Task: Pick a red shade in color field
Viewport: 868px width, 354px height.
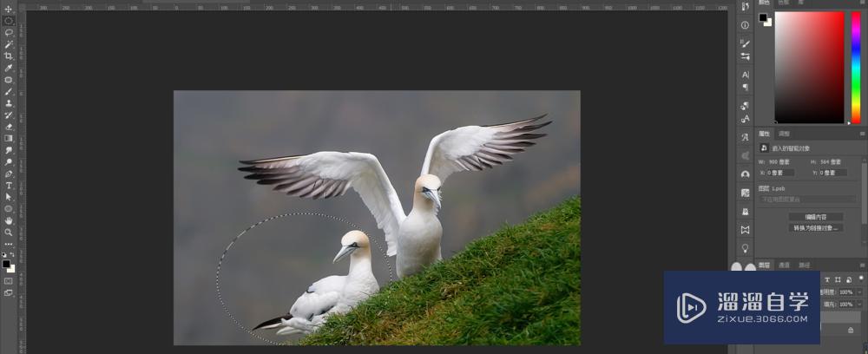Action: [809, 68]
